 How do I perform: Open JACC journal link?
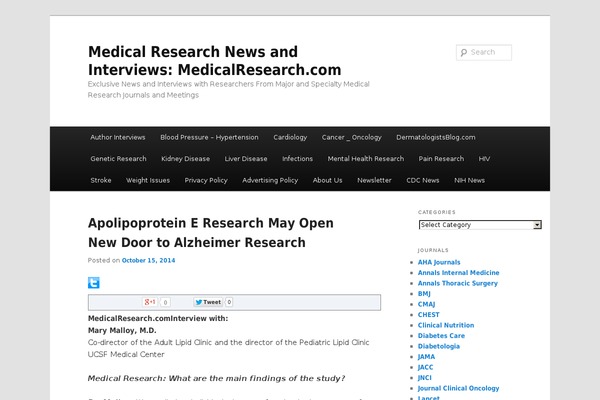426,367
